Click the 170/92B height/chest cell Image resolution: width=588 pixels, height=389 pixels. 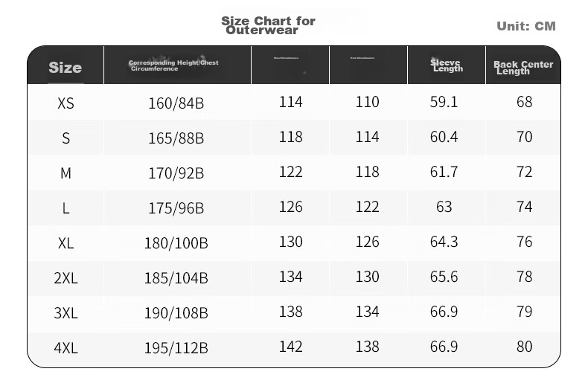(176, 173)
